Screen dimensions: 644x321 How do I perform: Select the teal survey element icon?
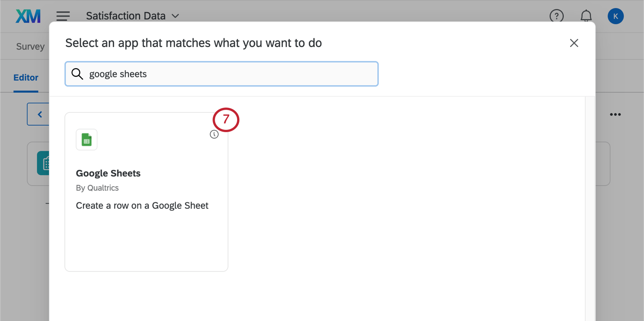pos(47,164)
